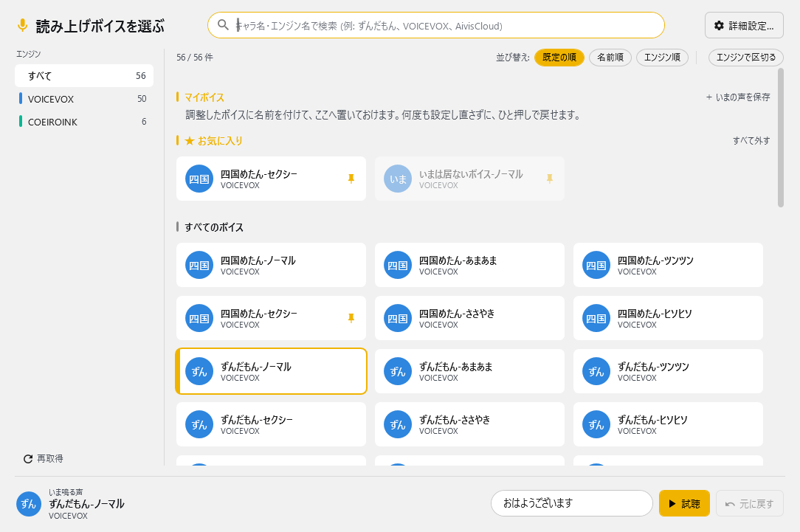Viewport: 800px width, 532px height.
Task: Select the 四国めたん-ノーマル voice card name
Action: point(258,260)
